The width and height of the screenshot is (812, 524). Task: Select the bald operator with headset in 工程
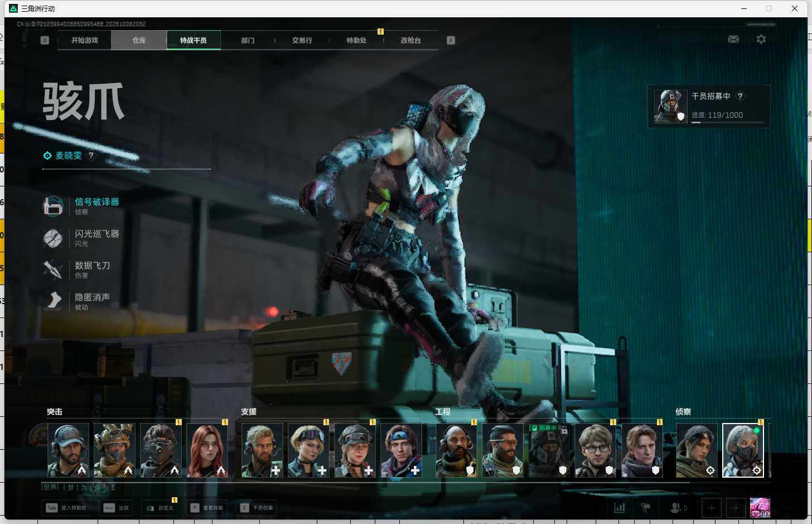tap(456, 450)
